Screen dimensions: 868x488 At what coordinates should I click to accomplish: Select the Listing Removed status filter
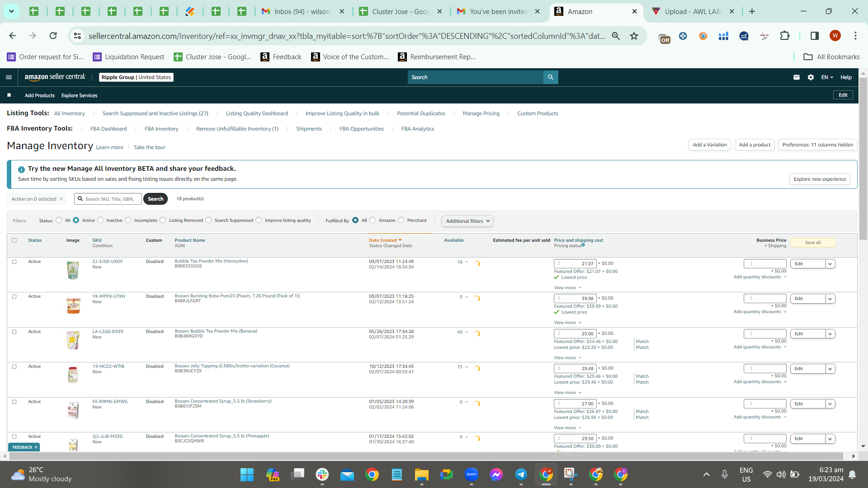tap(163, 221)
